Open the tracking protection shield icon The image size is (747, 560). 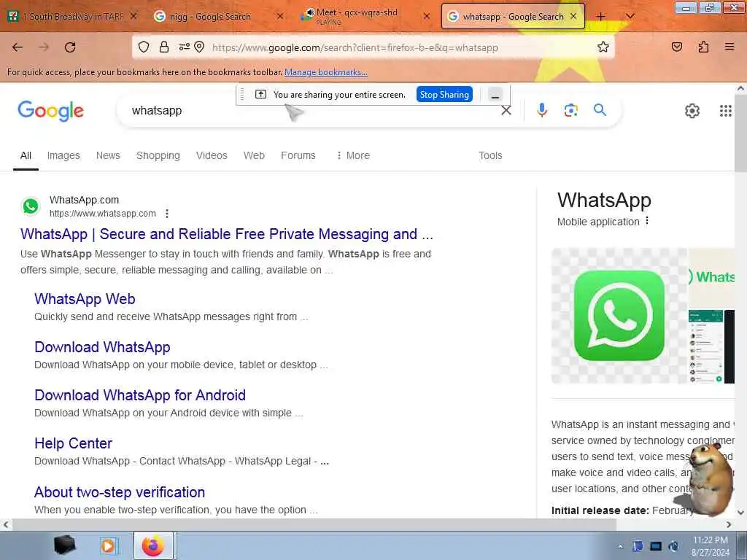[x=144, y=47]
